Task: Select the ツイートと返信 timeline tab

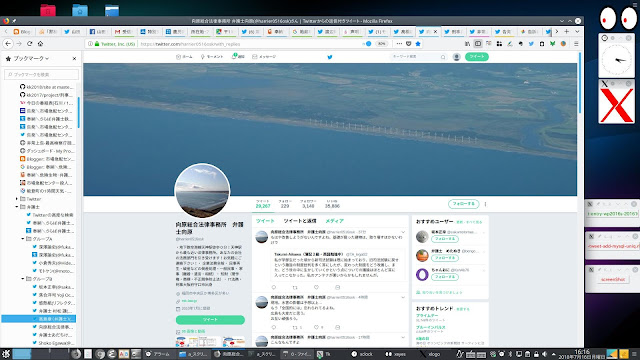Action: click(300, 221)
